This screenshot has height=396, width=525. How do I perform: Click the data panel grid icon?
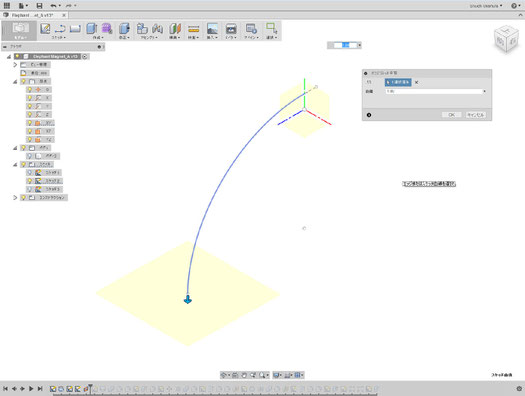[7, 6]
